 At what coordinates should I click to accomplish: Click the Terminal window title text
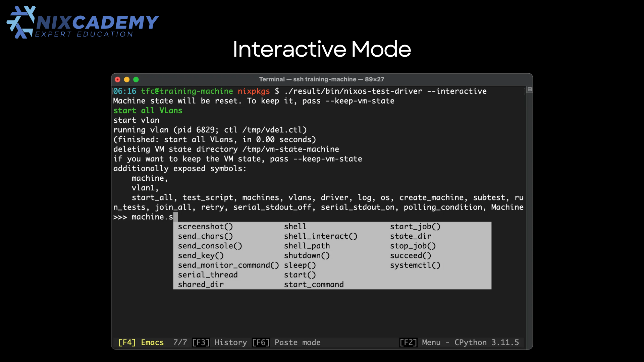[321, 79]
